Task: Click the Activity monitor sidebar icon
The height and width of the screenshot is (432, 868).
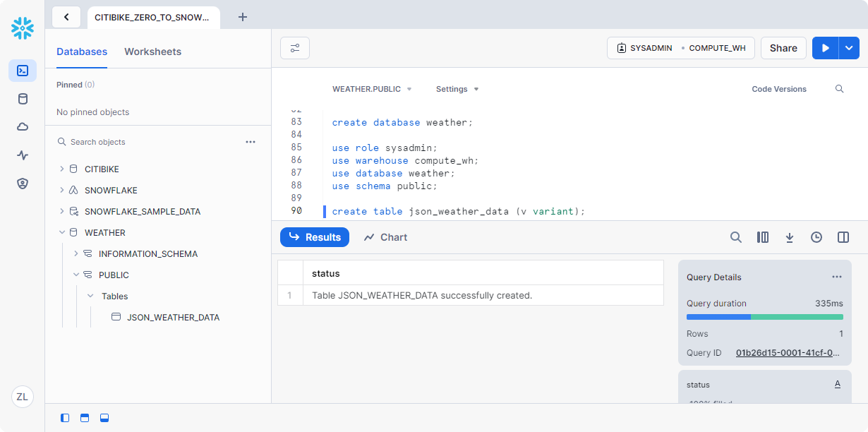Action: 23,155
